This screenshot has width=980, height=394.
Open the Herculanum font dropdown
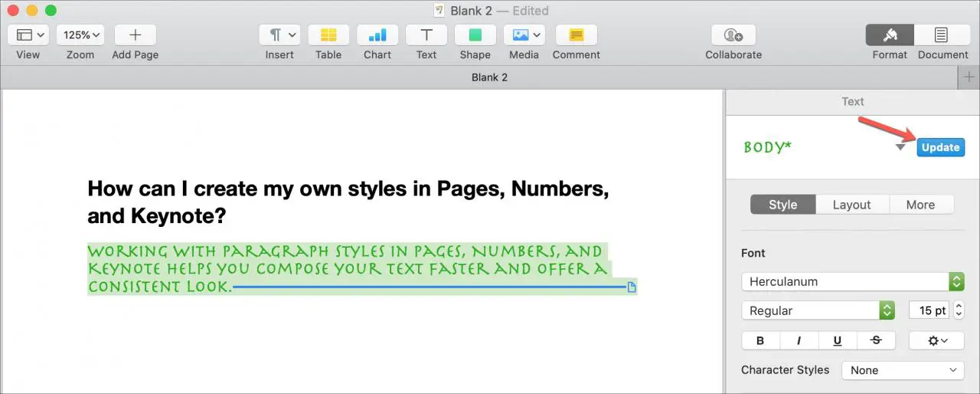pyautogui.click(x=852, y=281)
